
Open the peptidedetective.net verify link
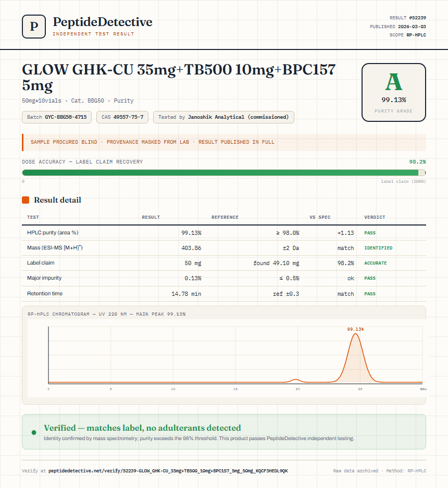tap(168, 471)
